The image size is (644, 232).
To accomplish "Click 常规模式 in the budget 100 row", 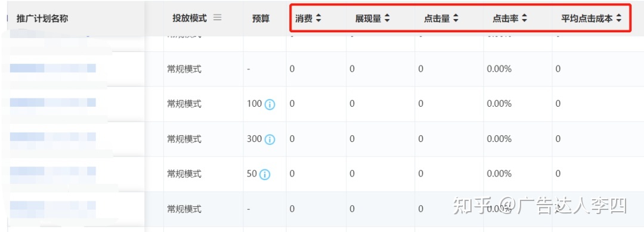I will 184,104.
